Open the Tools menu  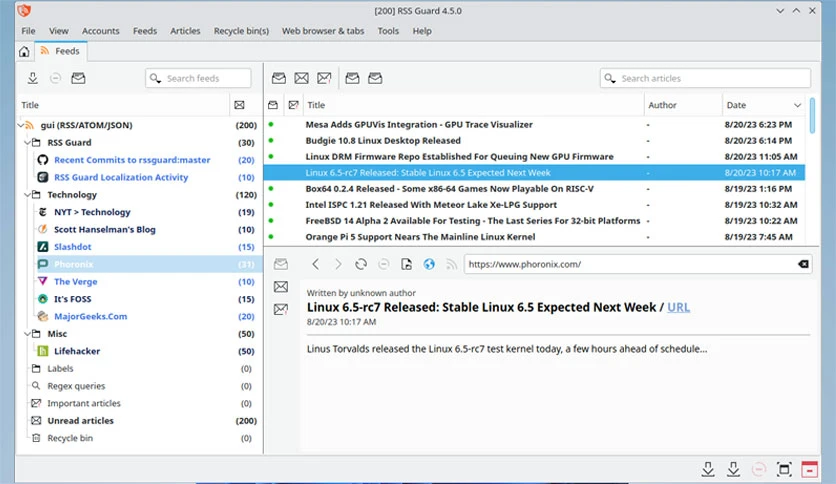(388, 31)
